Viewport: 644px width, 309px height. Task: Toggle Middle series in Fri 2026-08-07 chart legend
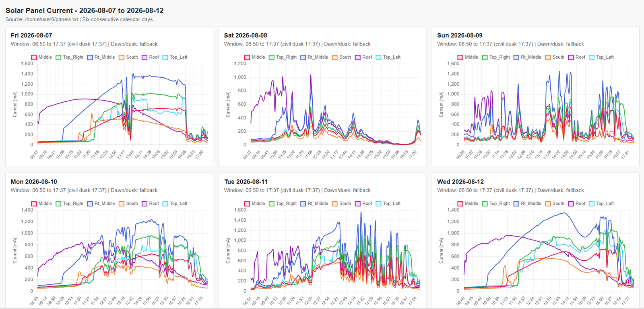pyautogui.click(x=41, y=57)
